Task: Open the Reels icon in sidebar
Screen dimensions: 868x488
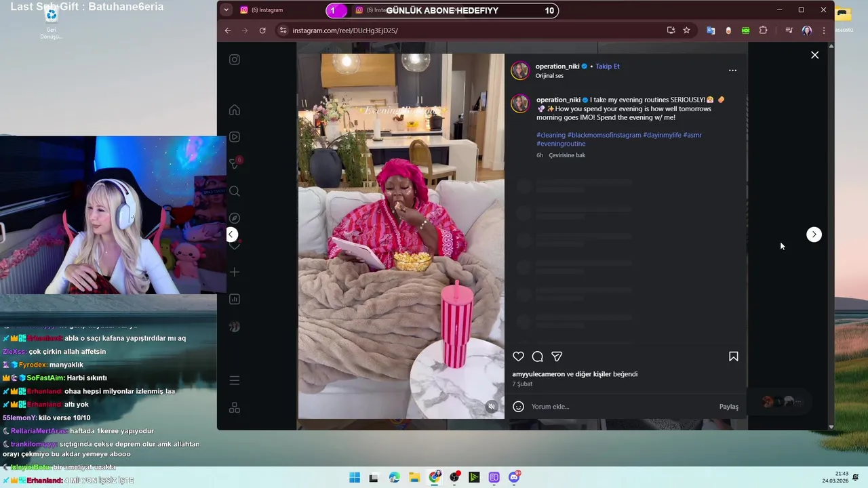Action: 235,137
